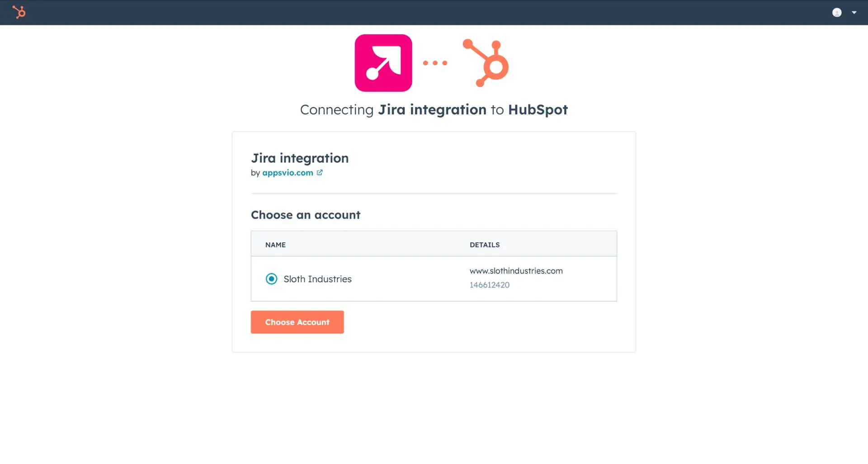This screenshot has width=868, height=464.
Task: Open the appsvio.com developer link
Action: [288, 172]
